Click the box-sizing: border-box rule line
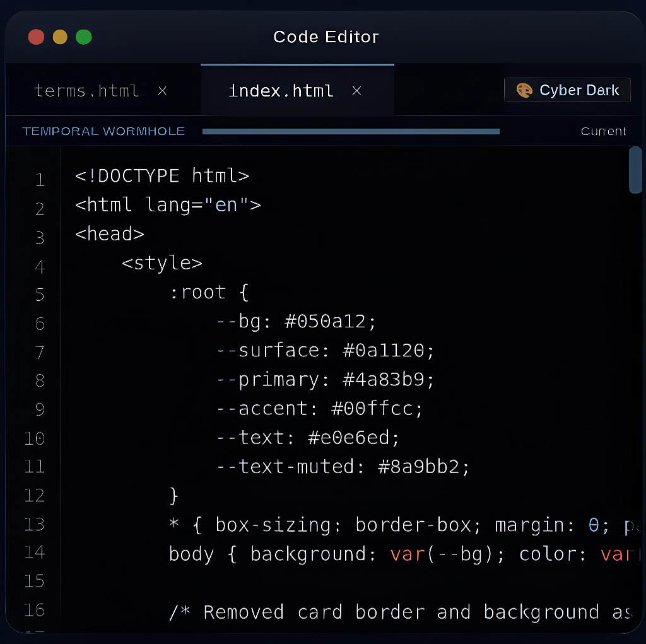 tap(404, 525)
